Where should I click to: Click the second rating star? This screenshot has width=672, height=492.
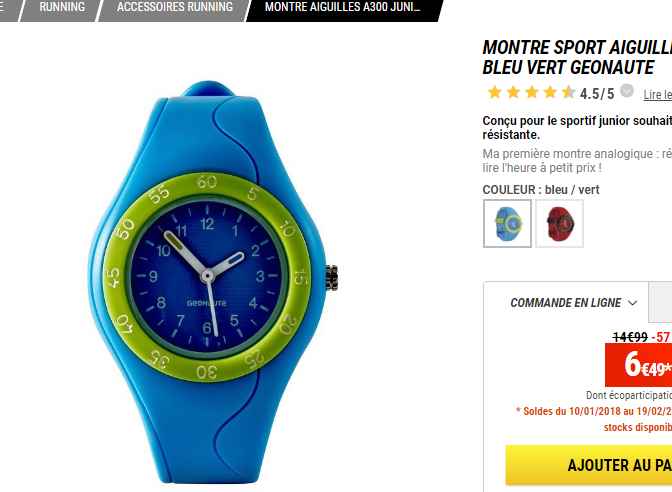pyautogui.click(x=513, y=92)
